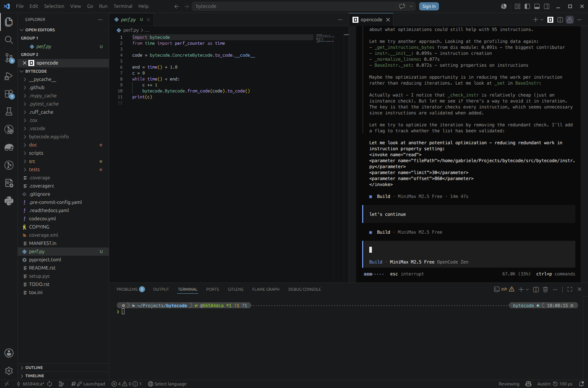The image size is (588, 388).
Task: Open pyproject.toml in the explorer
Action: (x=63, y=260)
